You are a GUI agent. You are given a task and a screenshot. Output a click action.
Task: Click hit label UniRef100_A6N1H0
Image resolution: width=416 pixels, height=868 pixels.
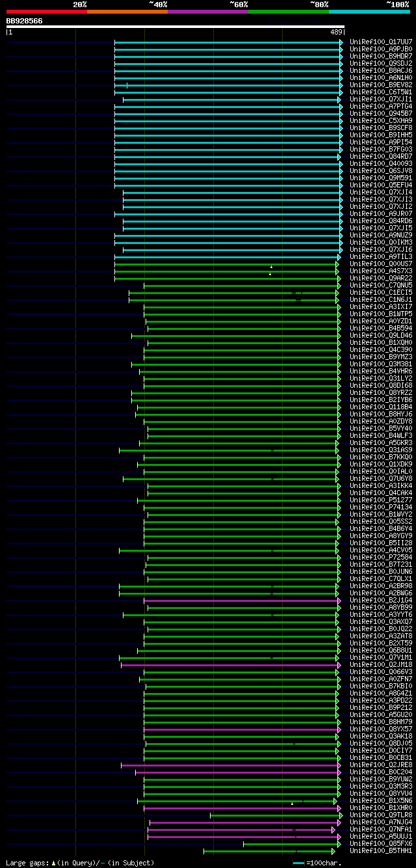381,77
